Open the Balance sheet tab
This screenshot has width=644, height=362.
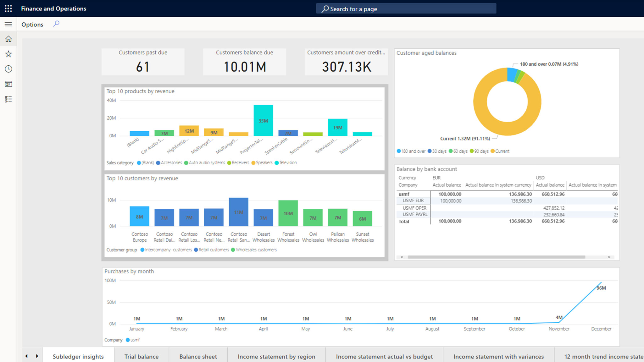[x=198, y=356]
